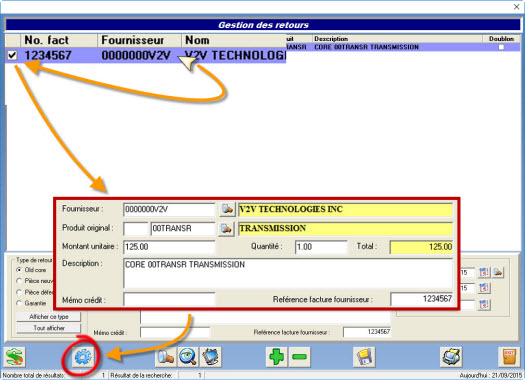Toggle the Doublon checkbox
This screenshot has width=525, height=380.
coord(501,47)
